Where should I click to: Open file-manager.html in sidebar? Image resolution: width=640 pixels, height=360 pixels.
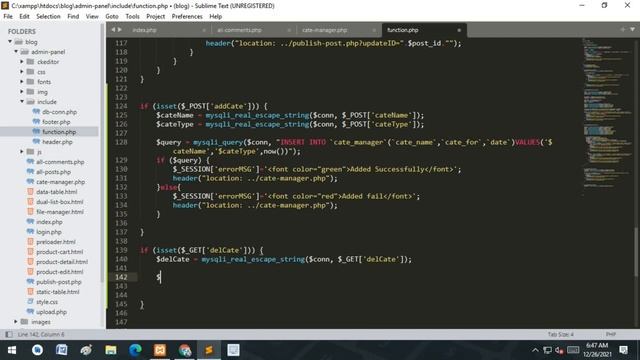tap(60, 212)
